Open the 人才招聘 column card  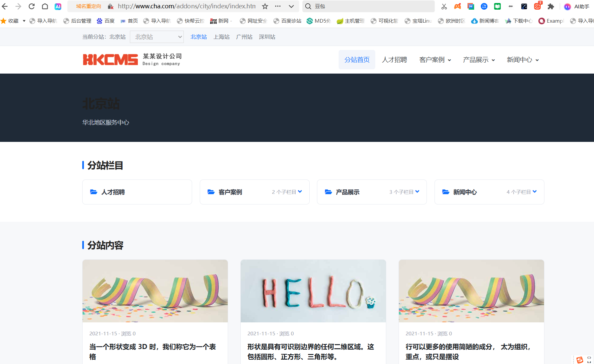[x=137, y=192]
